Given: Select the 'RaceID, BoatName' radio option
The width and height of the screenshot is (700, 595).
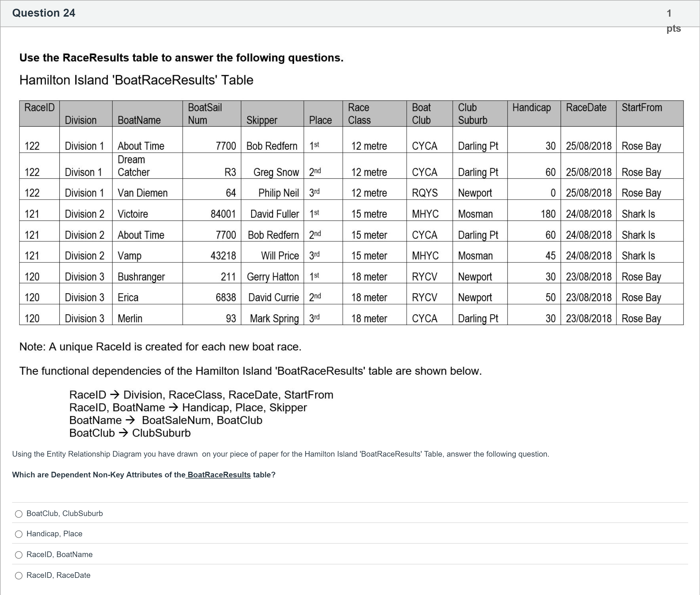Looking at the screenshot, I should (x=19, y=555).
